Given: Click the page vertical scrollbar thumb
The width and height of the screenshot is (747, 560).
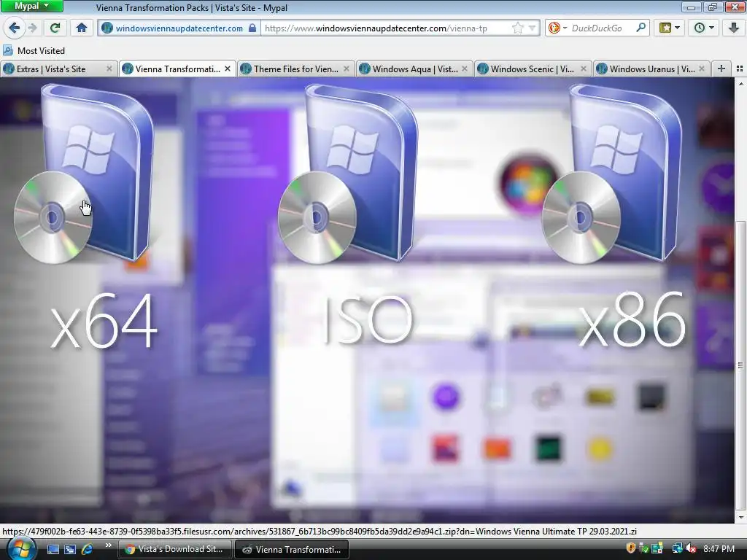Looking at the screenshot, I should click(x=740, y=366).
